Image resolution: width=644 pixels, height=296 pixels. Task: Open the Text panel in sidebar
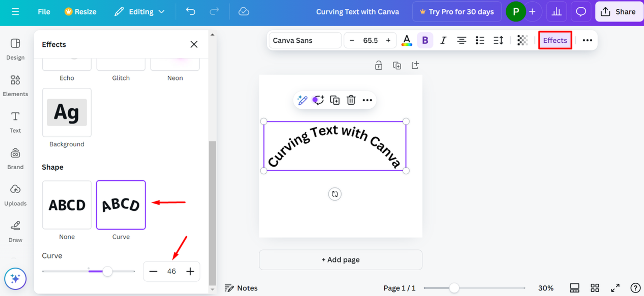tap(15, 122)
